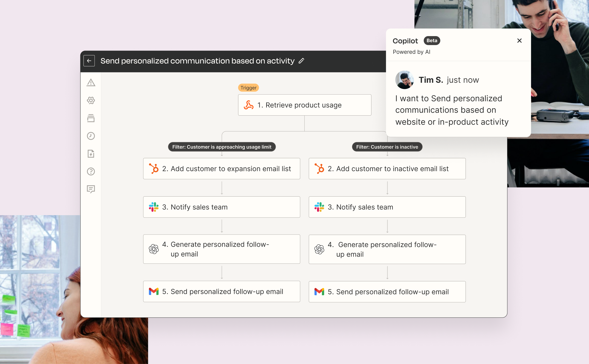Click the back arrow button
589x364 pixels.
click(89, 61)
